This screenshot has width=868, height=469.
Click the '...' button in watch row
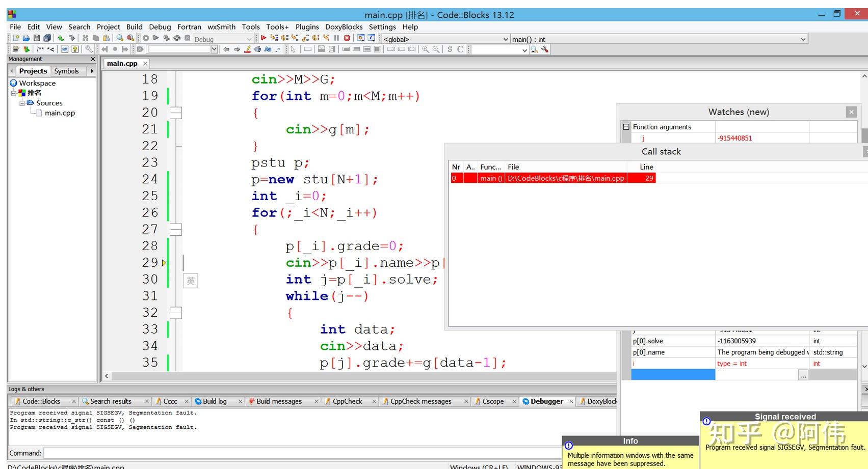(803, 375)
